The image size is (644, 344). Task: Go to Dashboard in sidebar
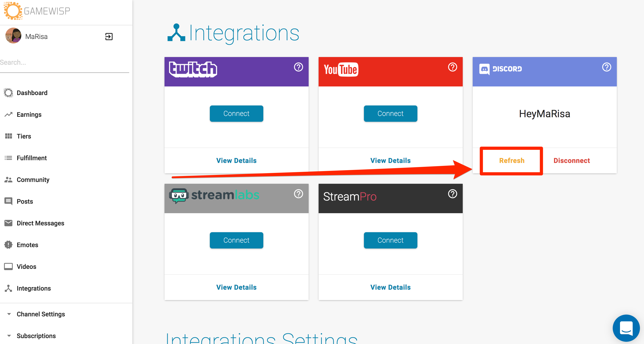pyautogui.click(x=32, y=93)
